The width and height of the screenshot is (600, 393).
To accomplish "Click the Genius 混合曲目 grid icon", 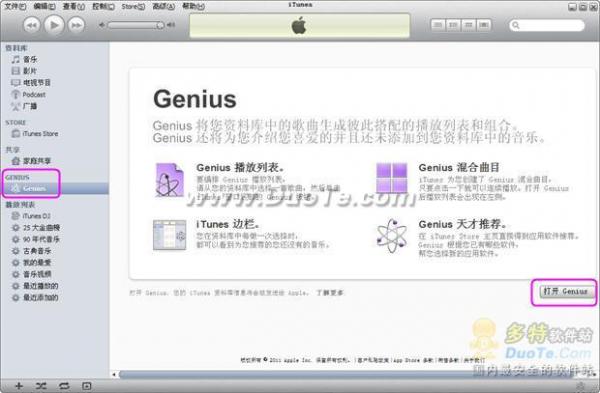I will [391, 178].
